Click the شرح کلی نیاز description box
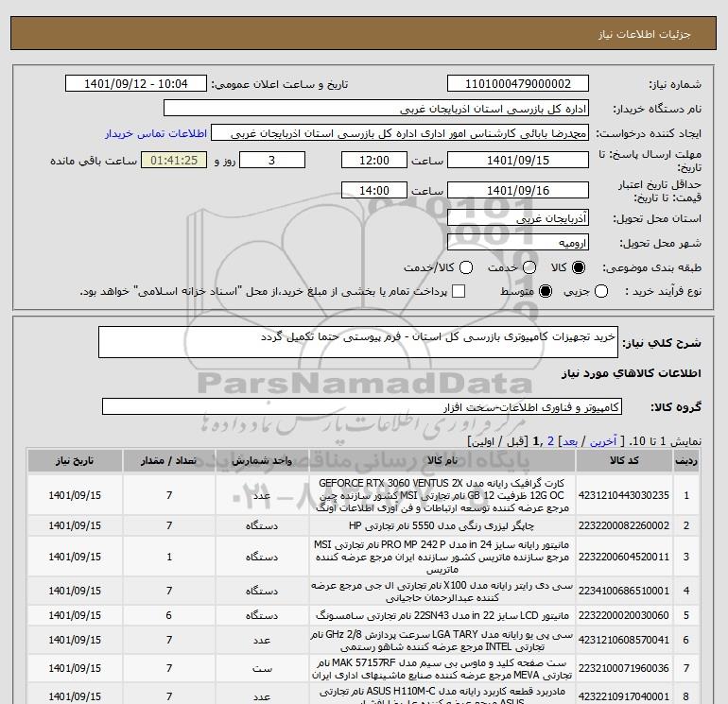Screen dimensions: 728x704 tap(358, 342)
